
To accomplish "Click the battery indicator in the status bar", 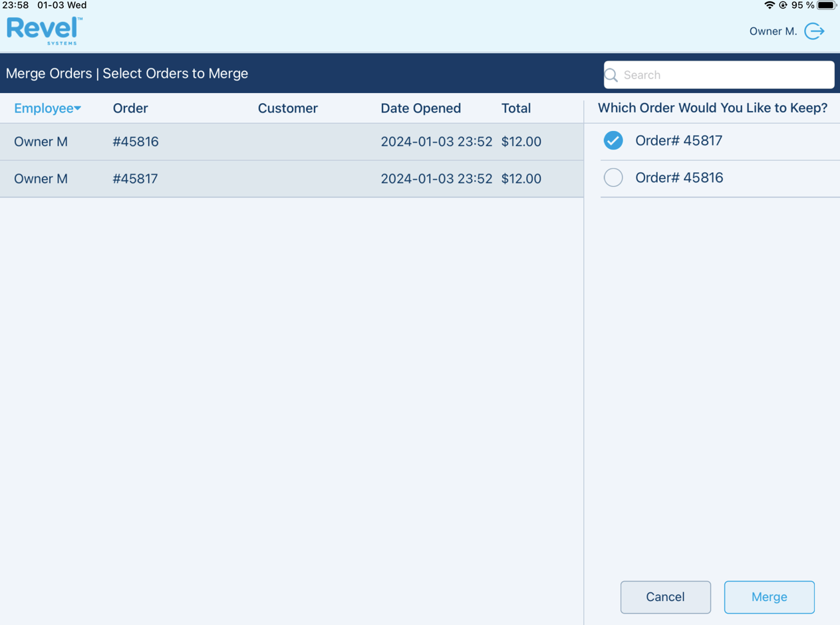I will click(x=825, y=5).
